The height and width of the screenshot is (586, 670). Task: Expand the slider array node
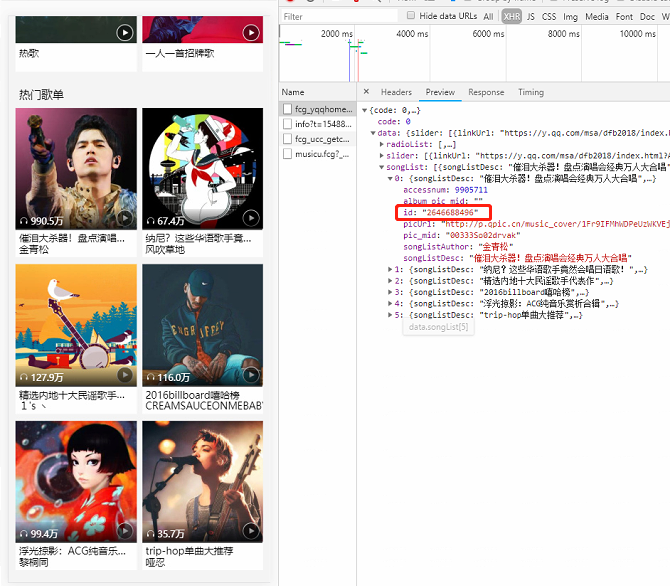[x=382, y=156]
